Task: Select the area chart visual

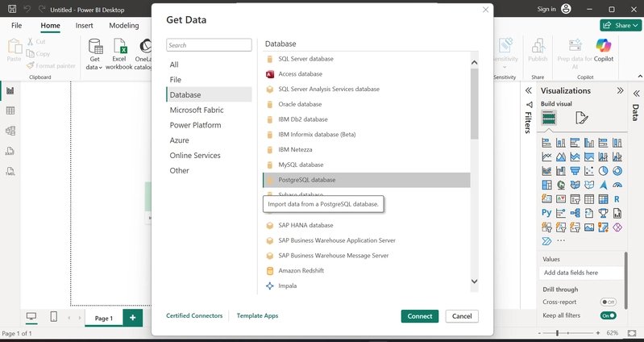Action: click(x=561, y=156)
